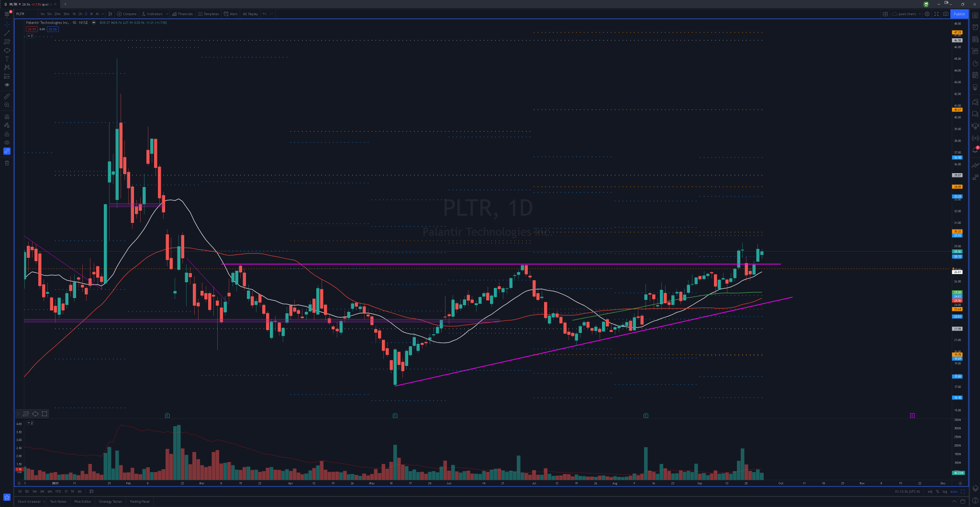The image size is (980, 507).
Task: Toggle the highlighted drawing mode button in left toolbar
Action: (x=7, y=151)
